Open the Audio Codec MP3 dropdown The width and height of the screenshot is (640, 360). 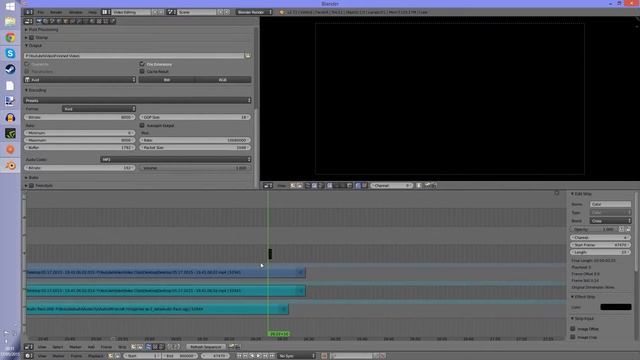pos(176,160)
